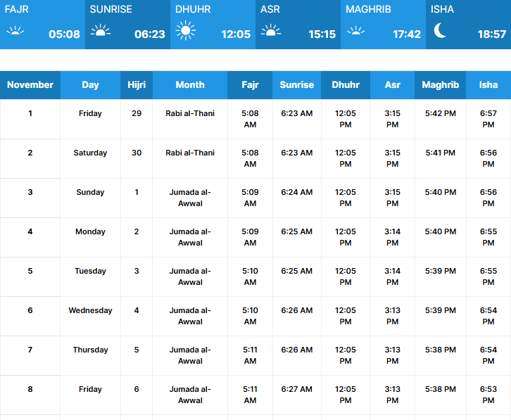Open the Isha 18:57 time card
This screenshot has height=420, width=511.
pyautogui.click(x=468, y=25)
